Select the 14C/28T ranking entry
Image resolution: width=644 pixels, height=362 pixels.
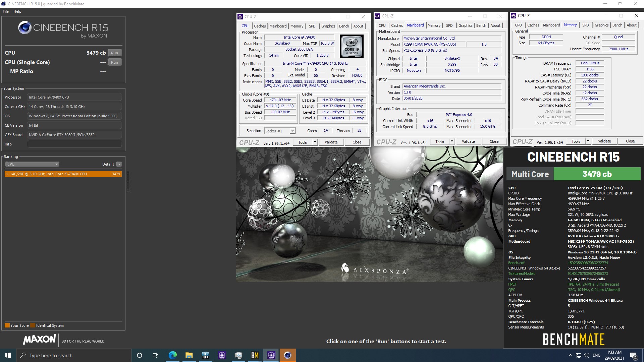[63, 174]
